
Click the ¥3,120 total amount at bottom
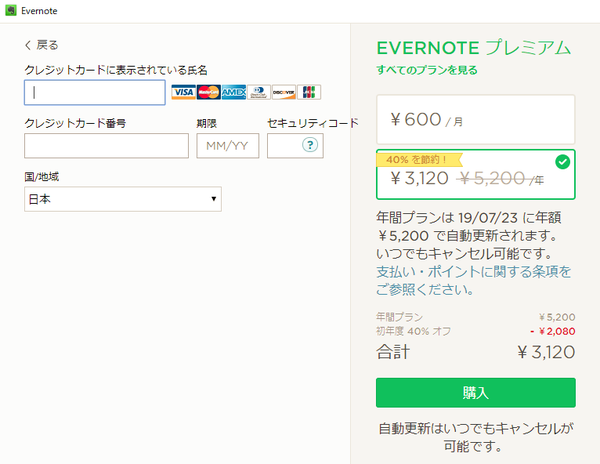pos(546,352)
